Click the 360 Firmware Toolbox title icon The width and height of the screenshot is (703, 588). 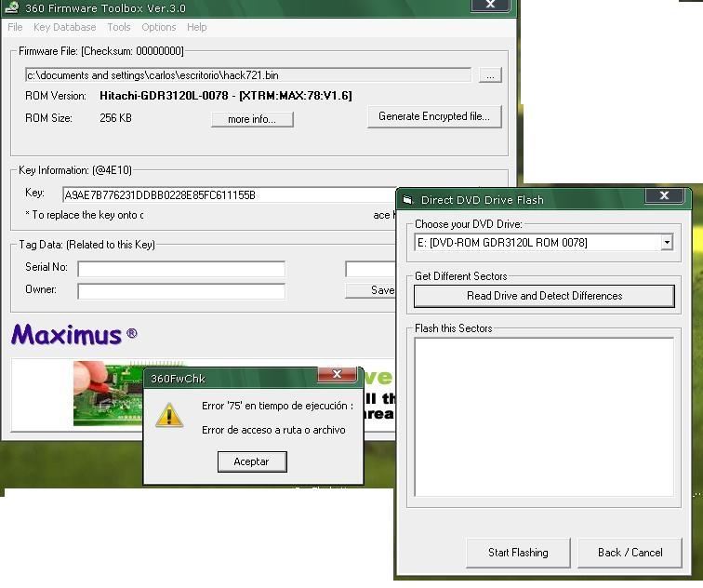pyautogui.click(x=13, y=7)
